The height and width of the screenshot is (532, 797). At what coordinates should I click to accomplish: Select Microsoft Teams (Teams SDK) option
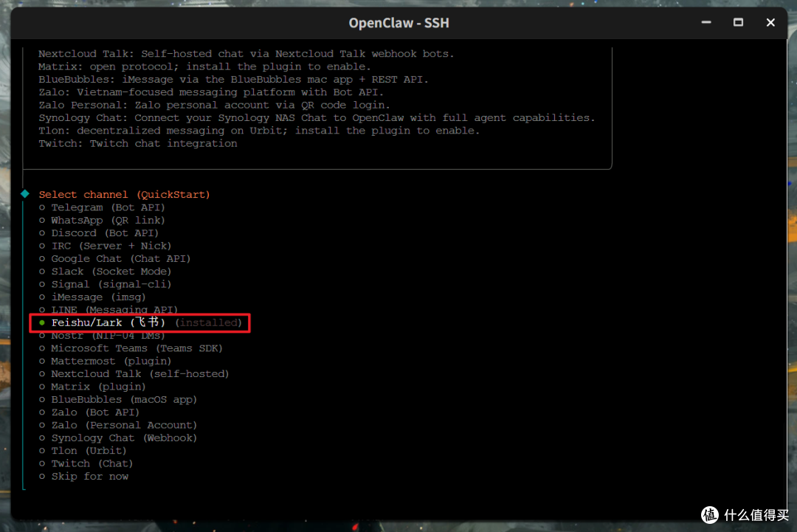click(131, 348)
